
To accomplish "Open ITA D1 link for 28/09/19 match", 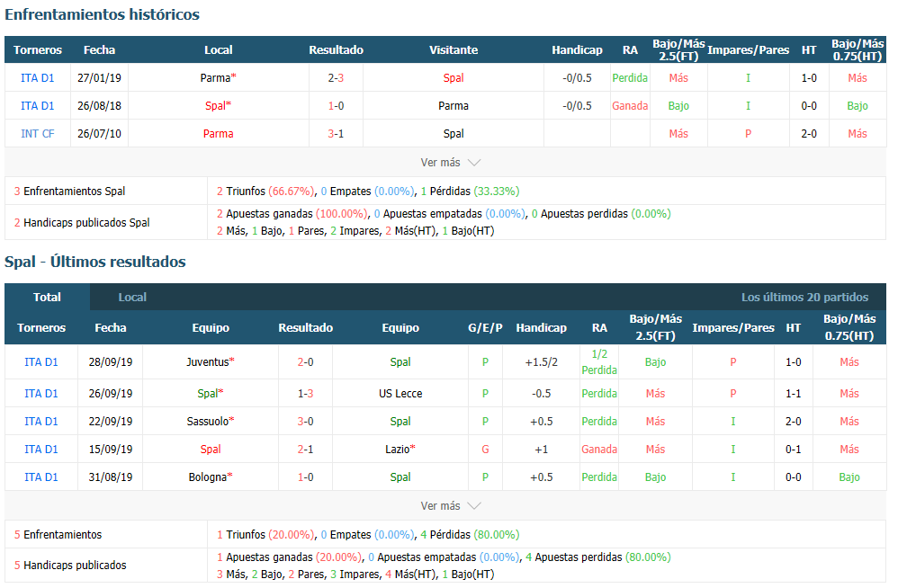I will pyautogui.click(x=41, y=362).
